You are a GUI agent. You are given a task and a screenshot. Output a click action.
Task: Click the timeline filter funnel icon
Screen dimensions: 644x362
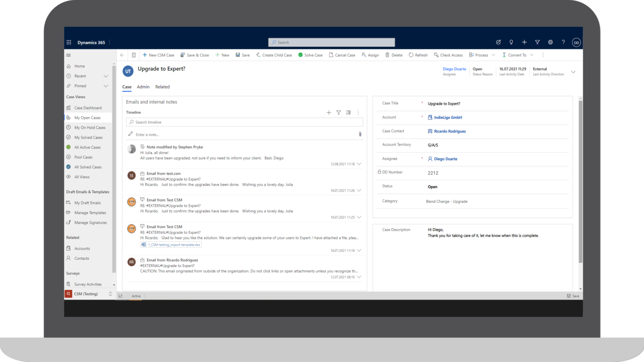(338, 113)
